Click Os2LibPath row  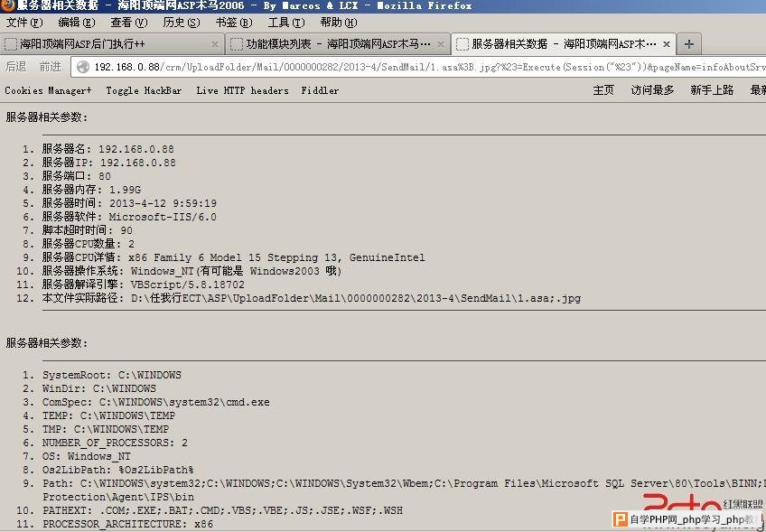coord(117,470)
